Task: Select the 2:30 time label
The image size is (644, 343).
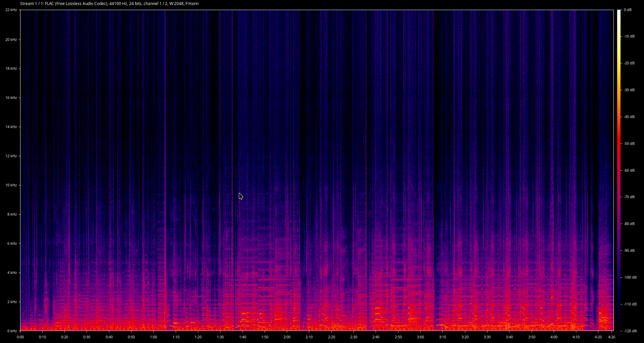Action: click(354, 337)
